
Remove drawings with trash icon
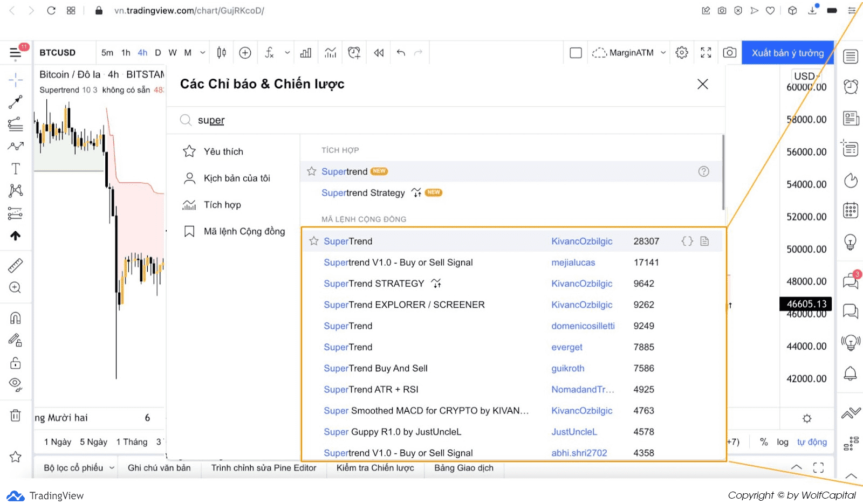tap(16, 416)
